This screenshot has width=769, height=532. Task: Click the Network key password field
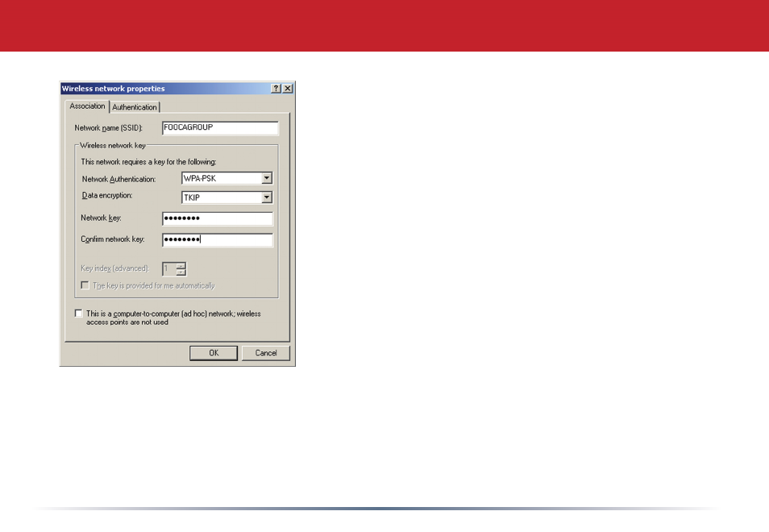tap(218, 218)
